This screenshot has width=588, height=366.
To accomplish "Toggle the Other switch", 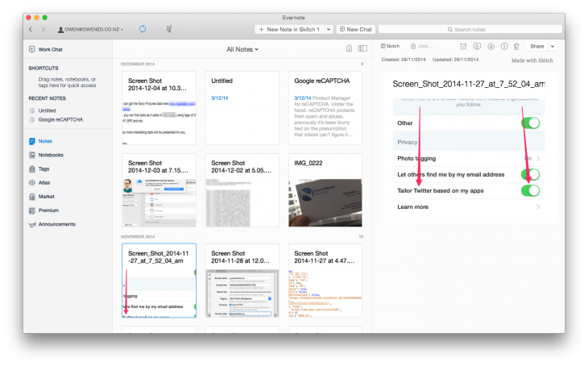I will 531,123.
